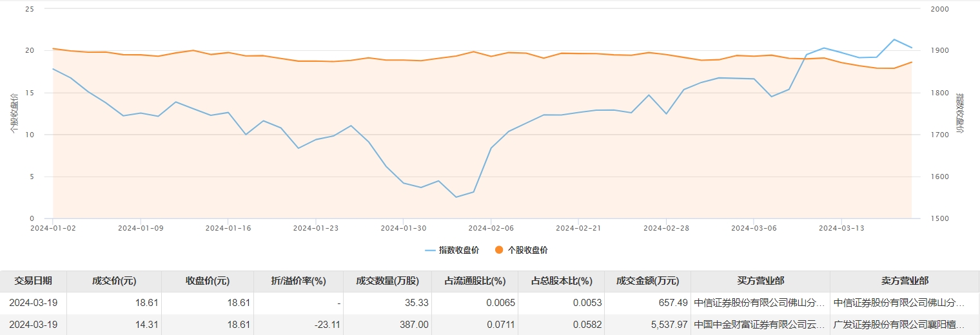
Task: Click the 占总股本比(%) column header
Action: click(562, 281)
